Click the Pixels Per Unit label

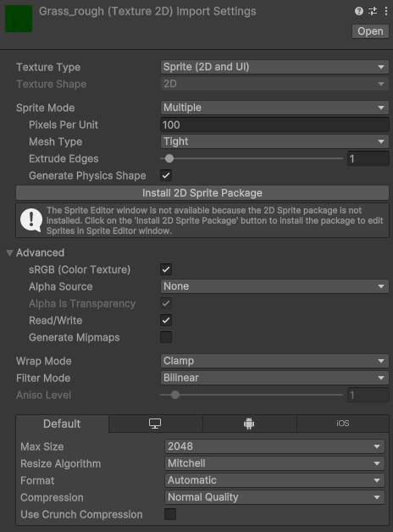pyautogui.click(x=64, y=125)
